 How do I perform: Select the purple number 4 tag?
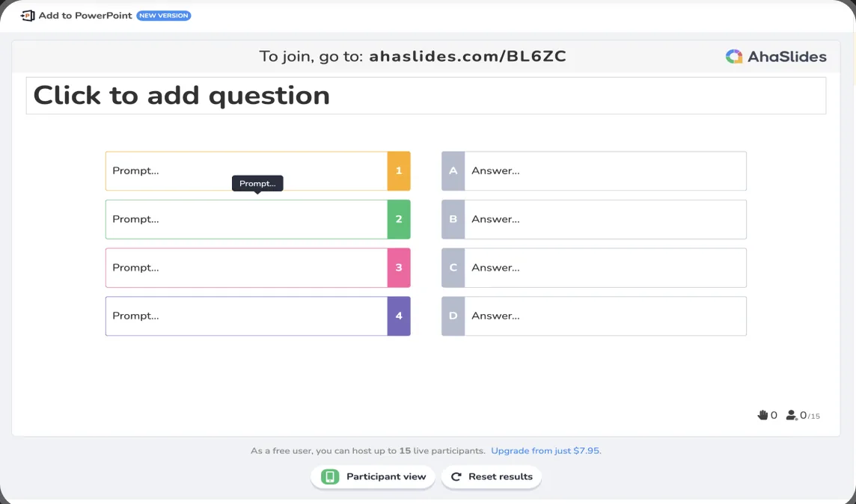[x=399, y=316]
